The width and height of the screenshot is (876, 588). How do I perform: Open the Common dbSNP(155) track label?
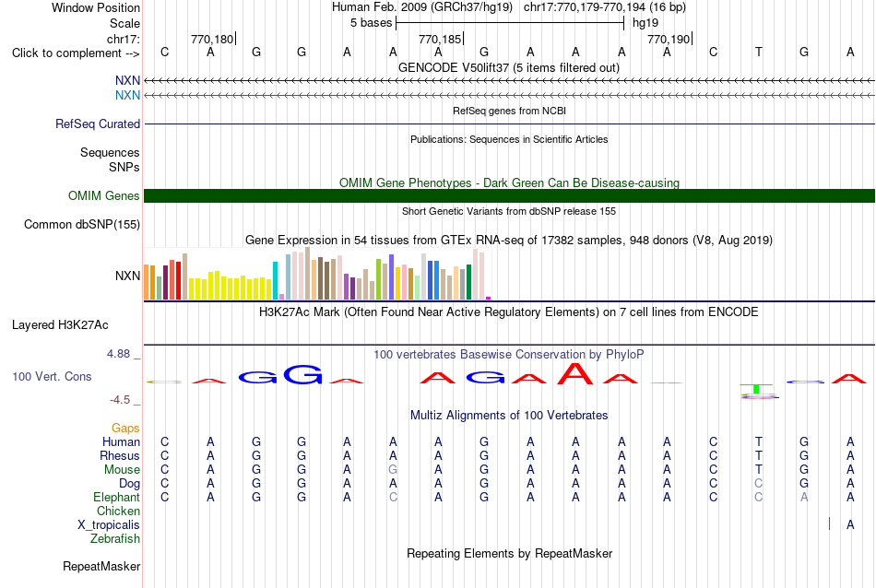[82, 225]
